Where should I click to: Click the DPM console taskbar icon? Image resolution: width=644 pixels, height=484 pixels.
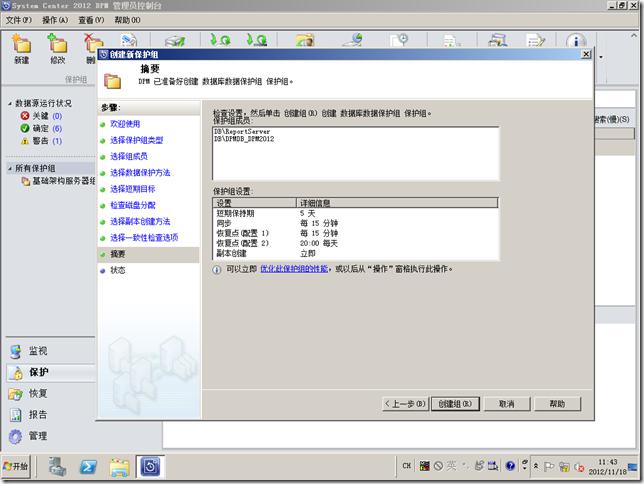click(150, 467)
